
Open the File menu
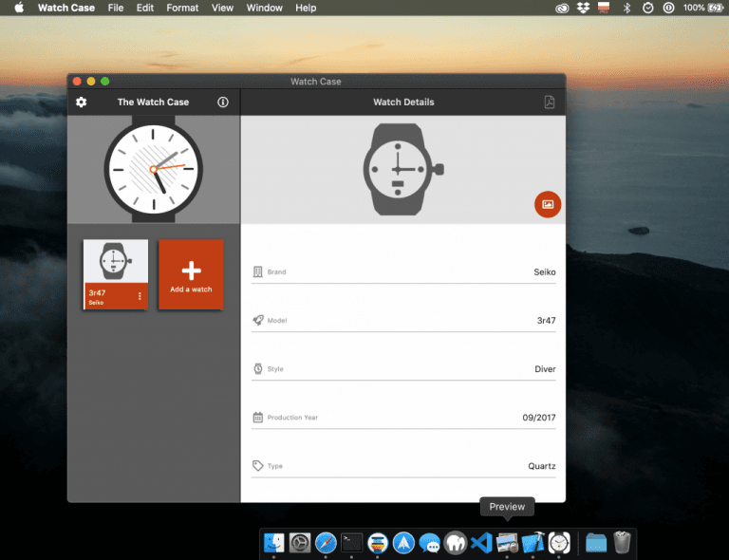(x=116, y=8)
